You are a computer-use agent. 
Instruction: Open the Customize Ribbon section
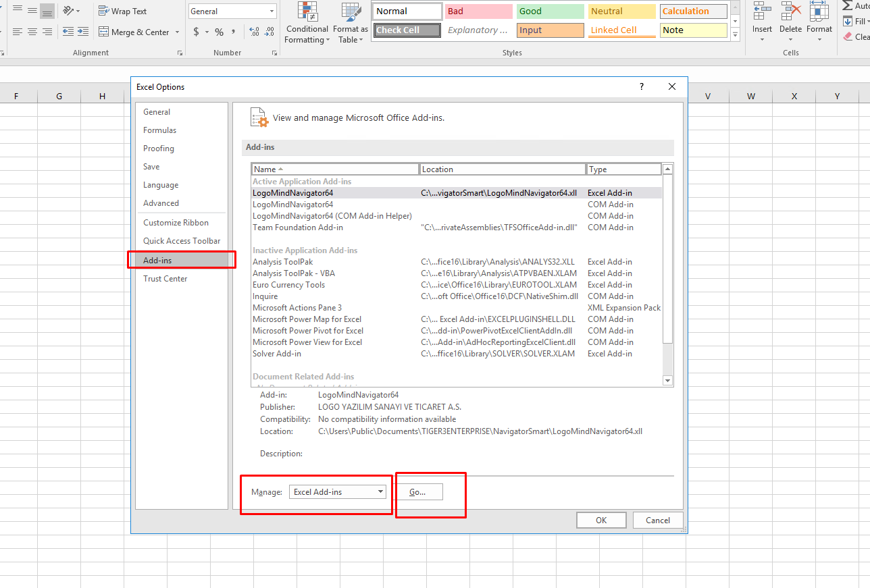[176, 222]
